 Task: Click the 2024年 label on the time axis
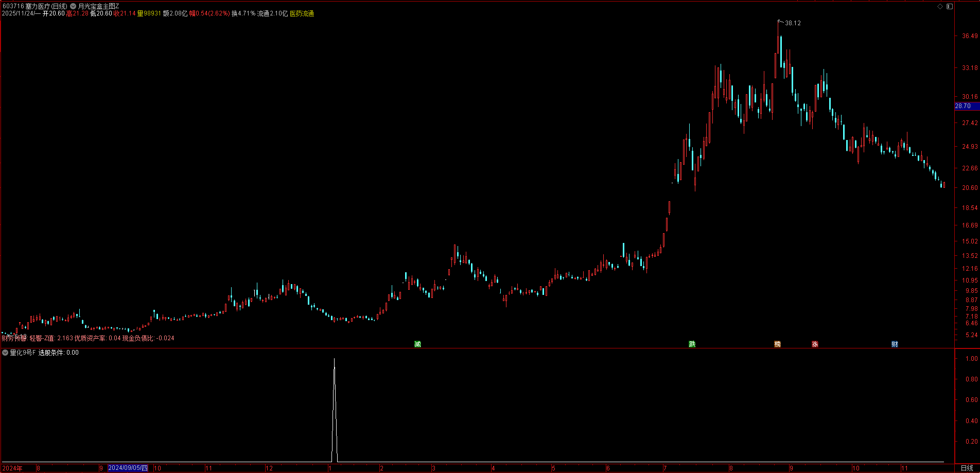[12, 468]
